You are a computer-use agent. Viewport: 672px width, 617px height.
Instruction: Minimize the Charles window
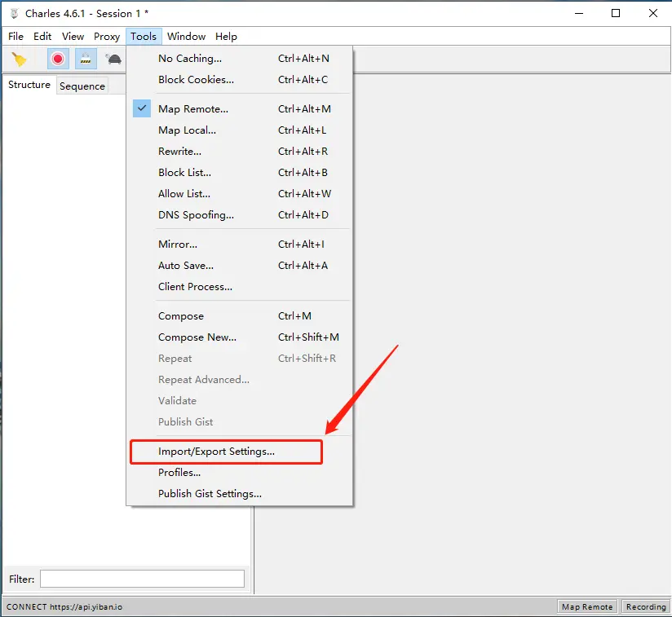click(579, 14)
